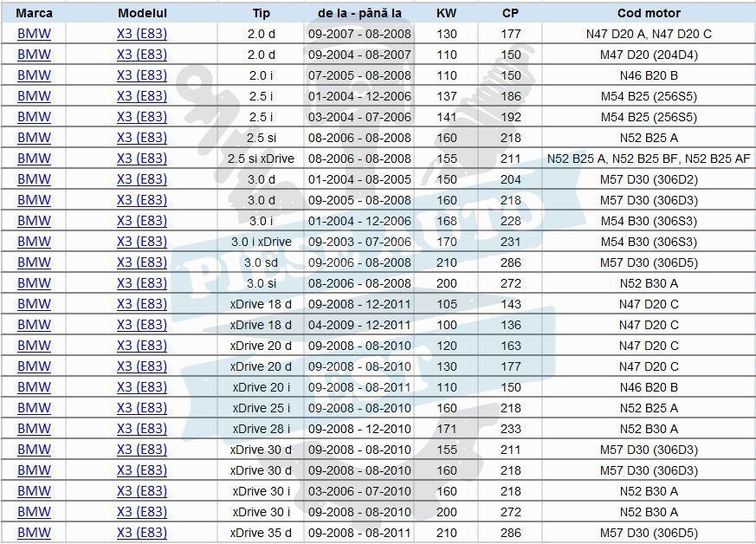Select date range '07-2005 - 08-2008'
This screenshot has width=756, height=544.
point(359,75)
